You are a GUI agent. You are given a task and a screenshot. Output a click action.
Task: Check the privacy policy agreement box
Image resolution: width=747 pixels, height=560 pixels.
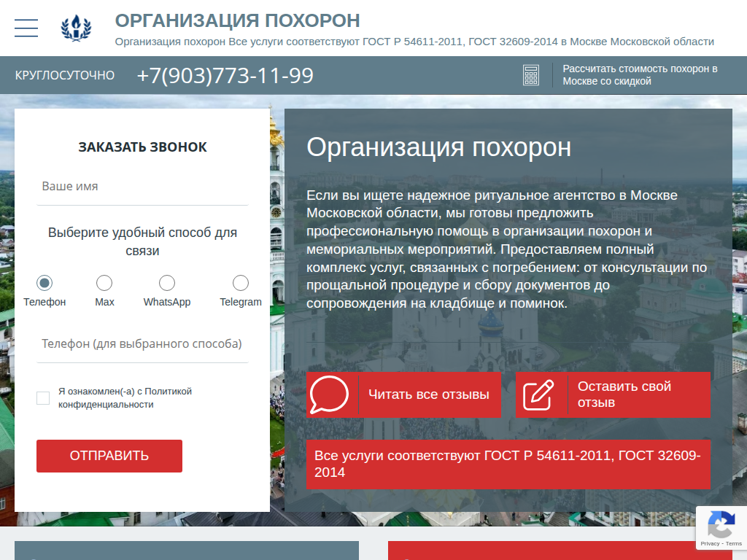pos(43,398)
